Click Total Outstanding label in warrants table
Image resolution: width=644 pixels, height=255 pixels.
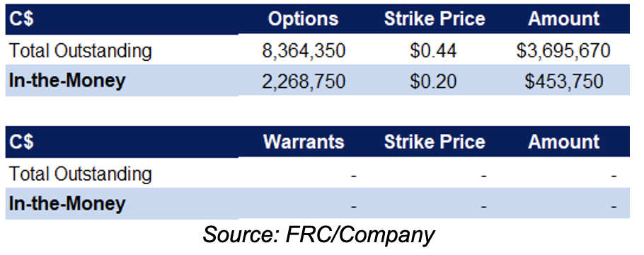tap(81, 174)
